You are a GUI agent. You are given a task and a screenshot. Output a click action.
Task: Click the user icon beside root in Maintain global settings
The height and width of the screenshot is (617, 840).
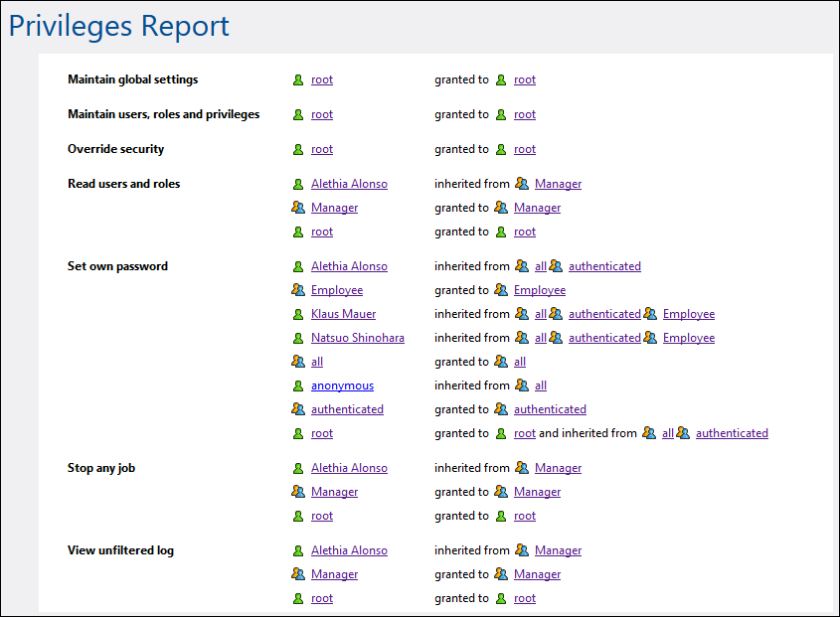click(x=297, y=79)
